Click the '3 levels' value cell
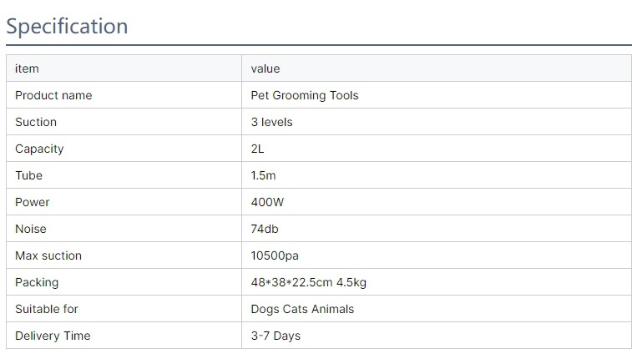The height and width of the screenshot is (364, 632). click(x=271, y=122)
